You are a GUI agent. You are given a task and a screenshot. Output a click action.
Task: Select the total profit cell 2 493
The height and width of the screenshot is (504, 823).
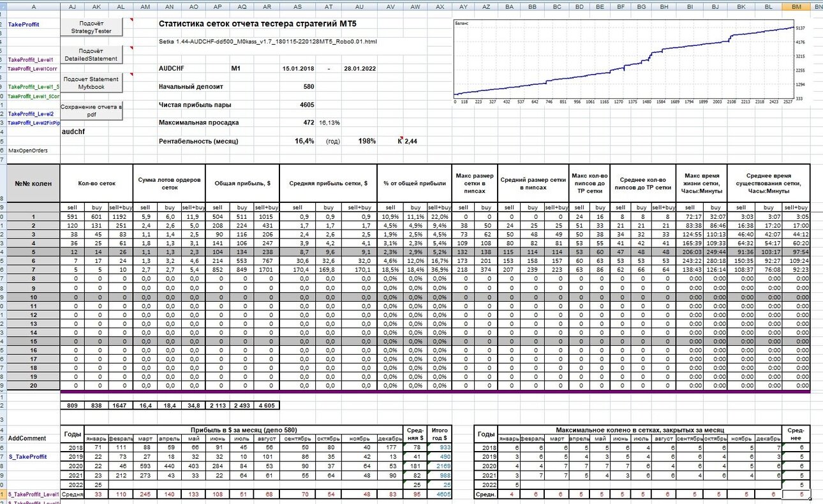(242, 405)
